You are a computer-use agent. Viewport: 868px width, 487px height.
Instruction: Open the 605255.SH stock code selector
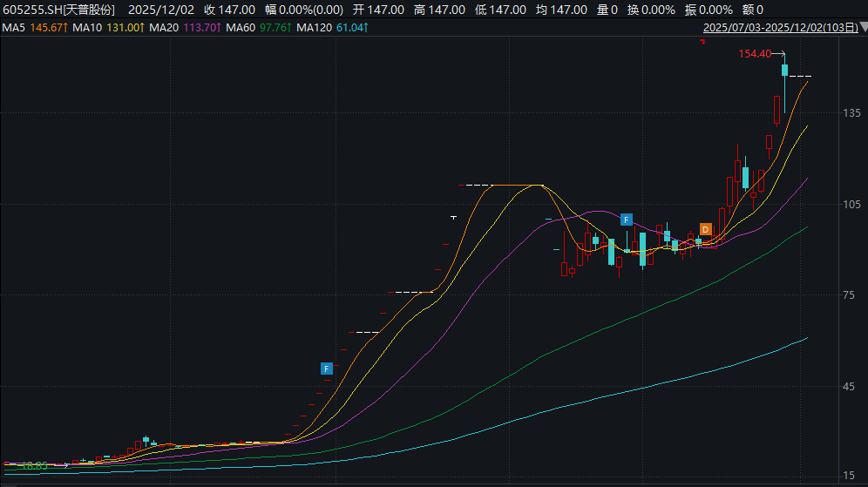tap(58, 10)
